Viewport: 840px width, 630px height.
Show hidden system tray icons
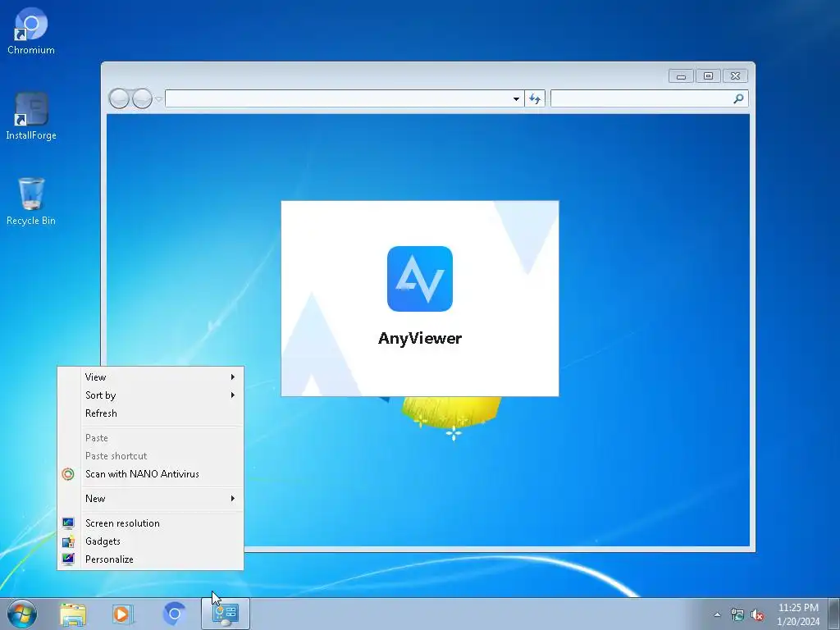pyautogui.click(x=717, y=614)
